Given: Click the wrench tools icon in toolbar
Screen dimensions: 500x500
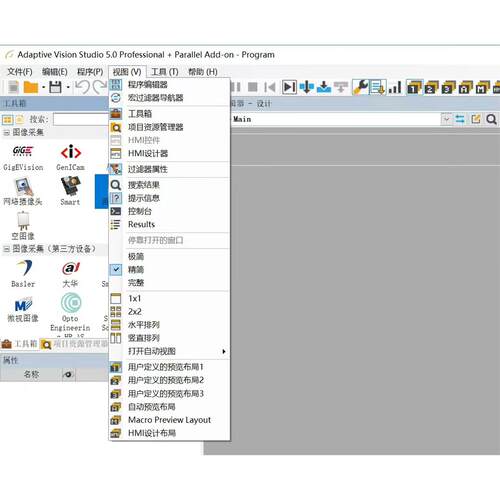Looking at the screenshot, I should 360,87.
